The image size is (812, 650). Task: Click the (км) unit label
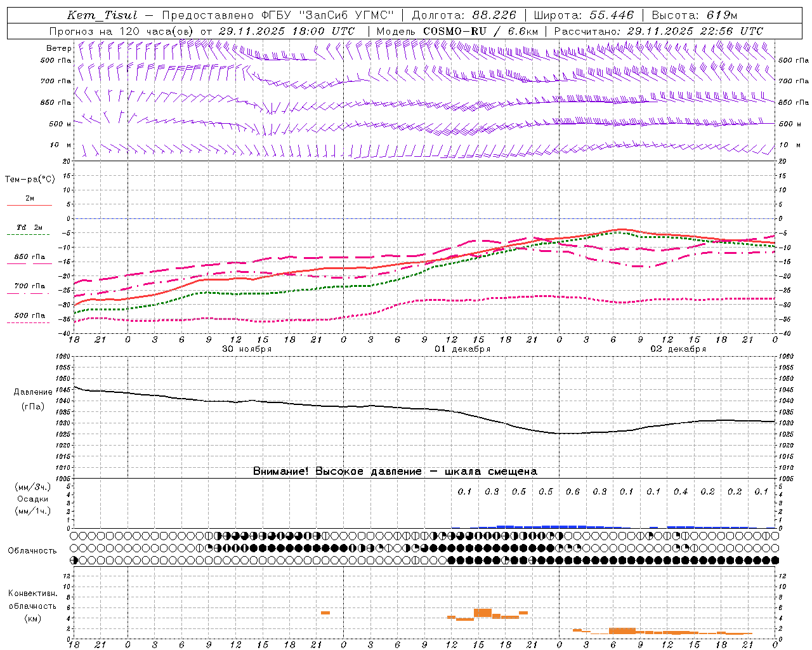tap(32, 618)
